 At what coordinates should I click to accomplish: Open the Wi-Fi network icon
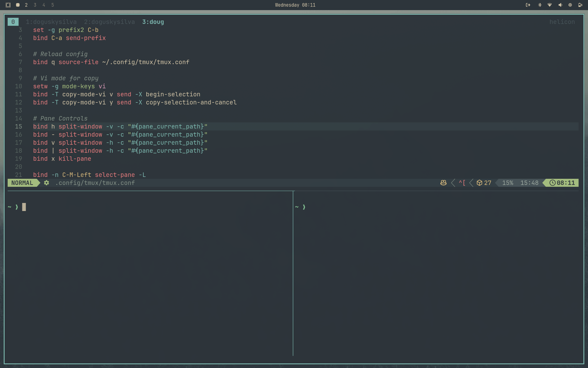point(550,5)
